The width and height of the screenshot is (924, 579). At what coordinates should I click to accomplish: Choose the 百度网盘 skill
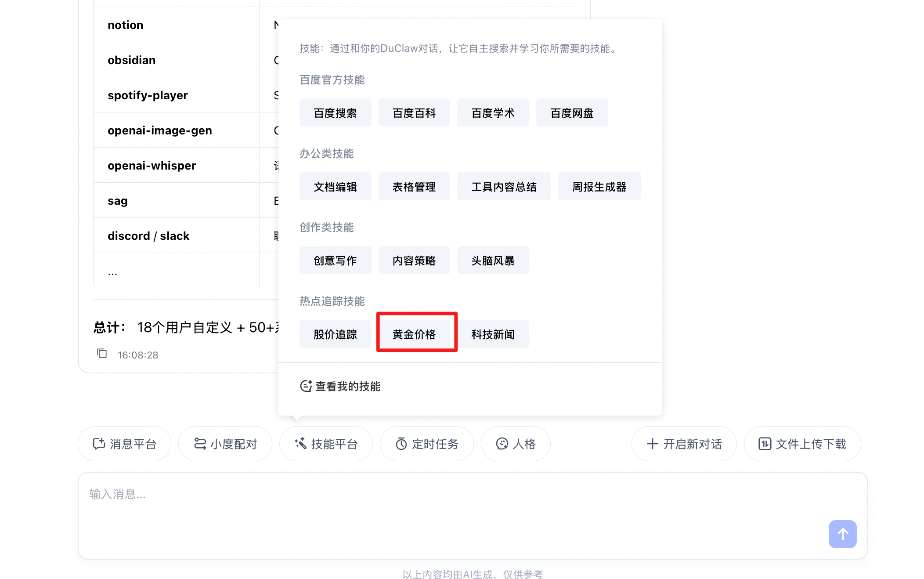572,113
